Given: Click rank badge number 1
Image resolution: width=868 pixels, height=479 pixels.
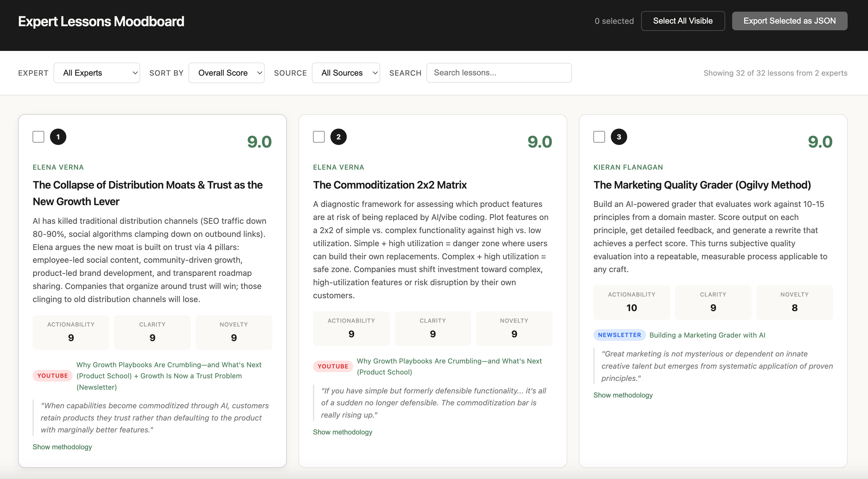Looking at the screenshot, I should click(58, 137).
